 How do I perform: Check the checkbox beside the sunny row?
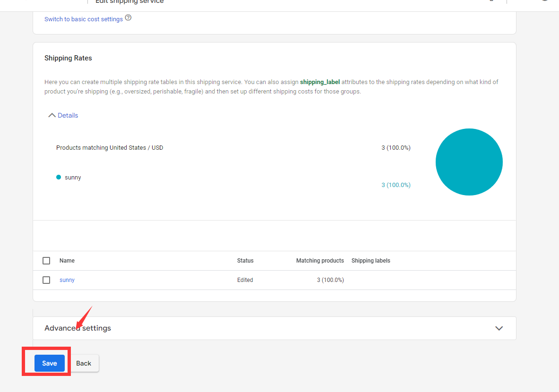46,280
